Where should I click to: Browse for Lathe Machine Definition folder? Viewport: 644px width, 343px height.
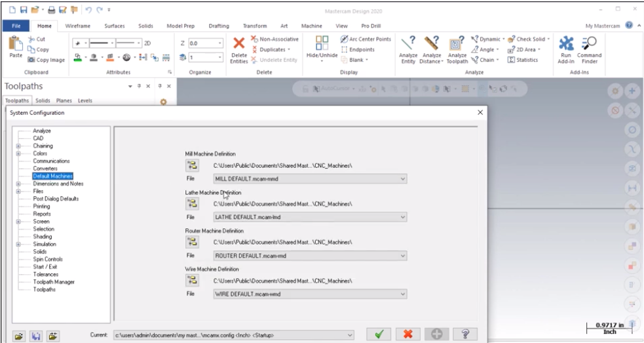pyautogui.click(x=192, y=203)
